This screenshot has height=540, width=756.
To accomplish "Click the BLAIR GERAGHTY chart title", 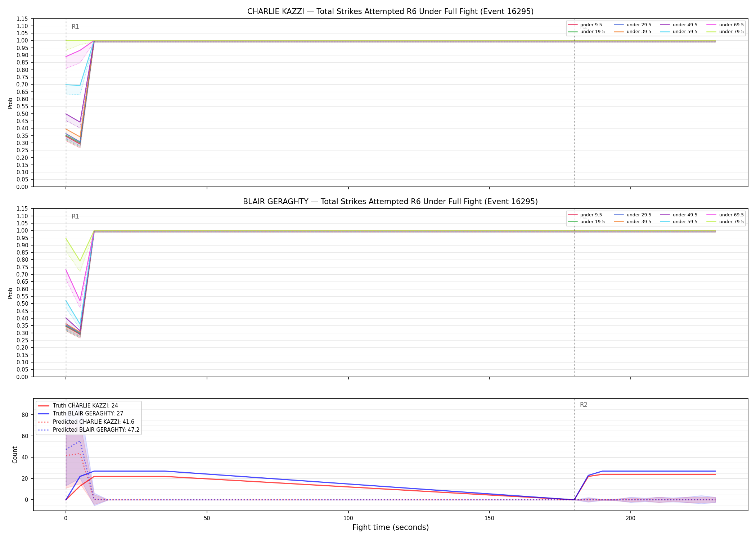I will [390, 202].
